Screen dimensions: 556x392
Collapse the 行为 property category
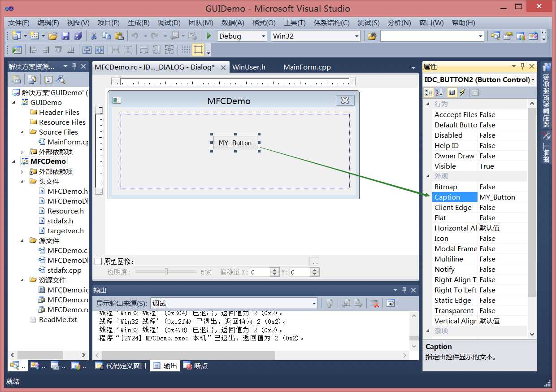coord(428,104)
